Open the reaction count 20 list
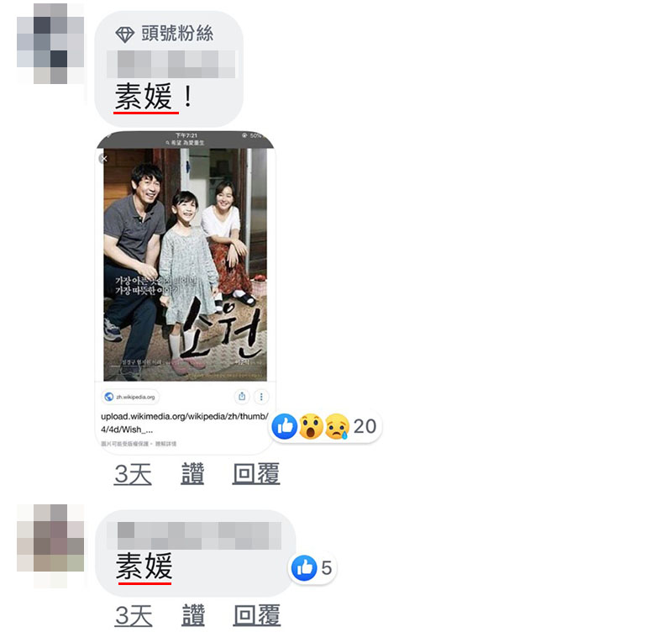Screen dimensions: 672x643 [x=365, y=426]
